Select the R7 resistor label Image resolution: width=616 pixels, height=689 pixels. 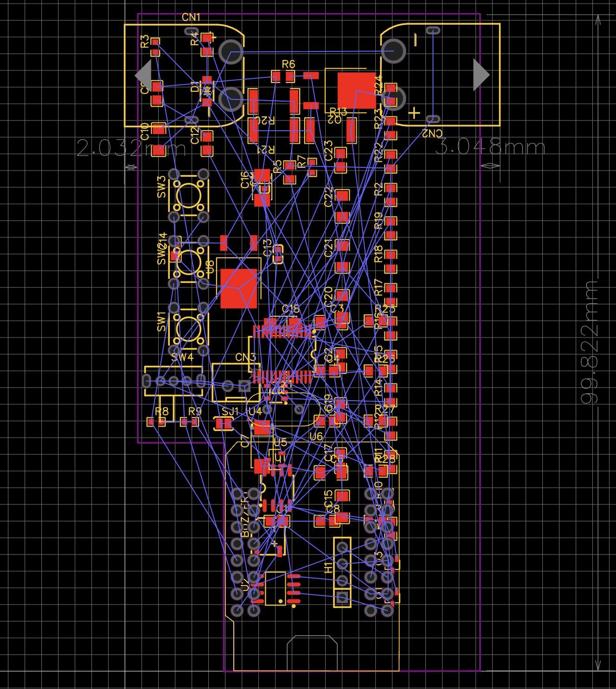point(302,162)
